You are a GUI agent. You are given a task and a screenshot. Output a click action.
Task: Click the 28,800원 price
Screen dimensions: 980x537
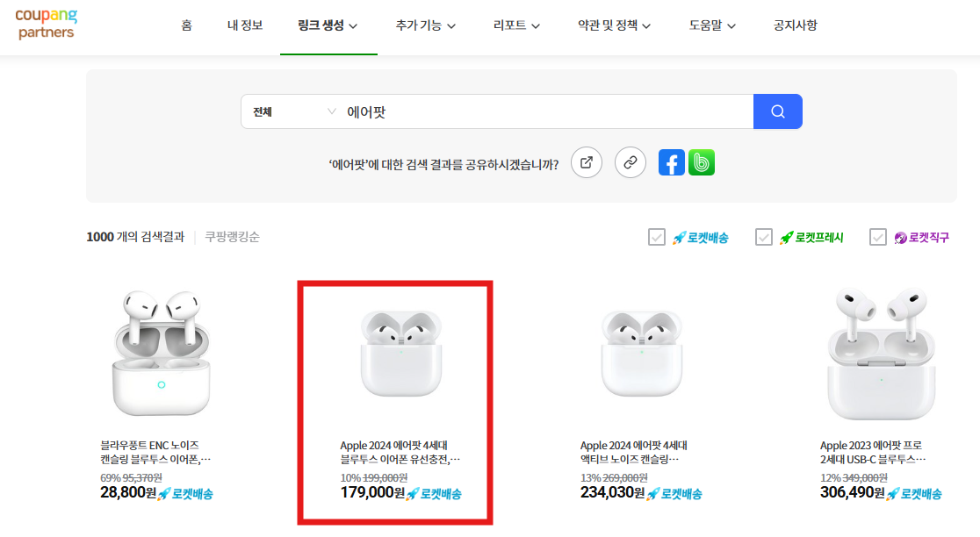128,492
